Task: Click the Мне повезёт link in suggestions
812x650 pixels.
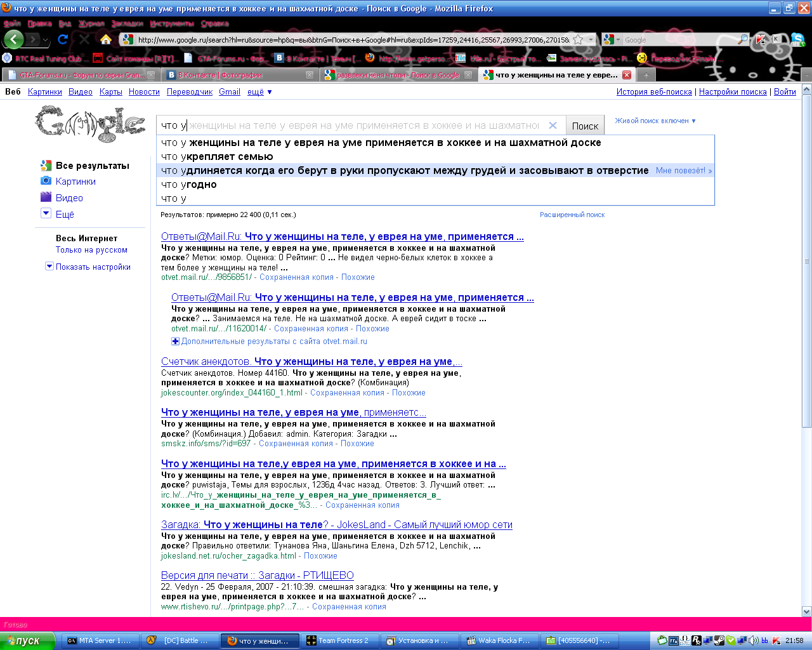Action: (684, 171)
